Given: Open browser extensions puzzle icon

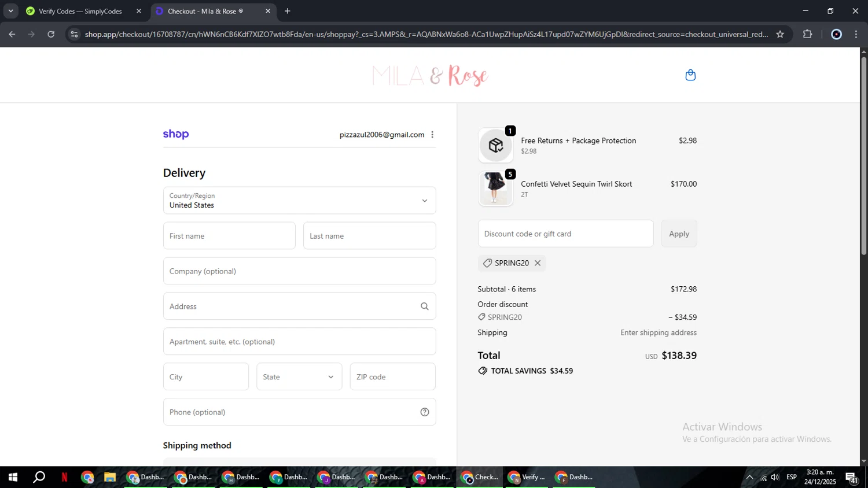Looking at the screenshot, I should pos(808,34).
